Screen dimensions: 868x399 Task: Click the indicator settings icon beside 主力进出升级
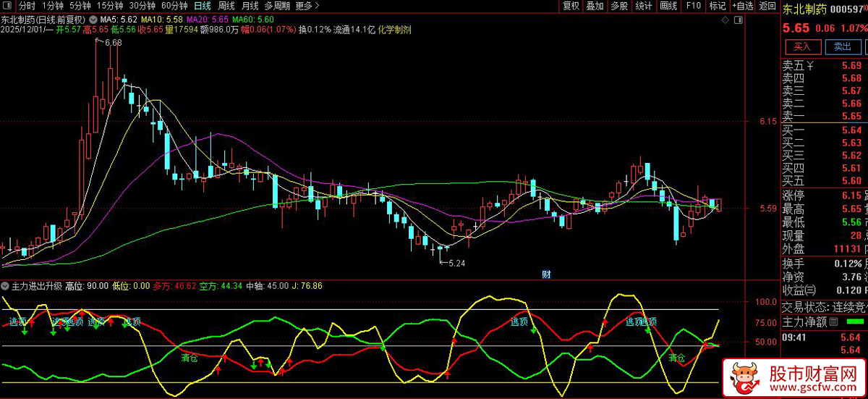click(x=6, y=286)
